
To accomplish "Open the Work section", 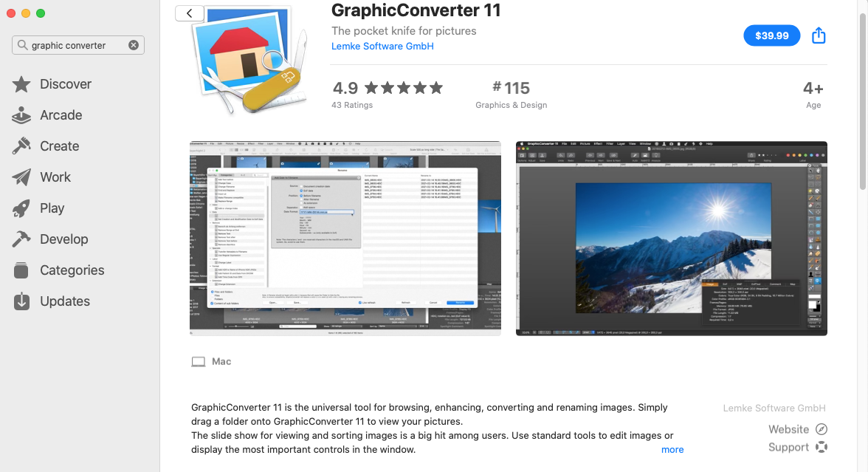I will coord(55,177).
